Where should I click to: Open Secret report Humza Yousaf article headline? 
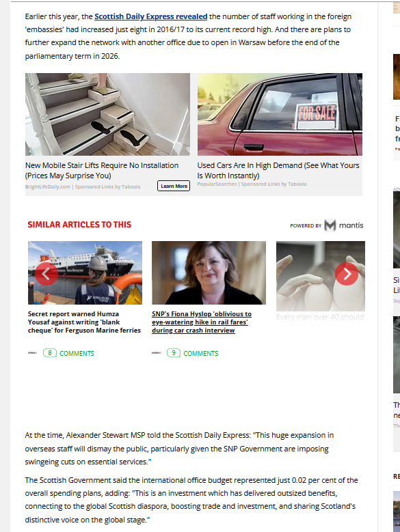coord(84,322)
